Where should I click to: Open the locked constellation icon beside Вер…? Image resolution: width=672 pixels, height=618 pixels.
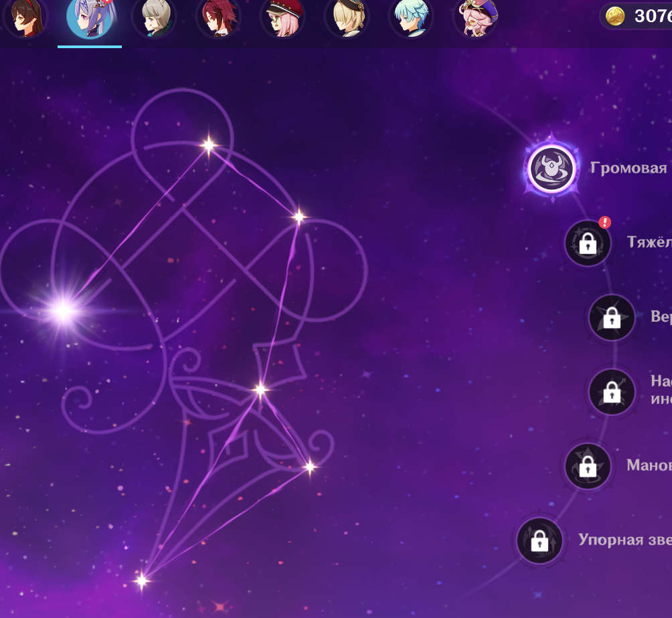click(612, 317)
